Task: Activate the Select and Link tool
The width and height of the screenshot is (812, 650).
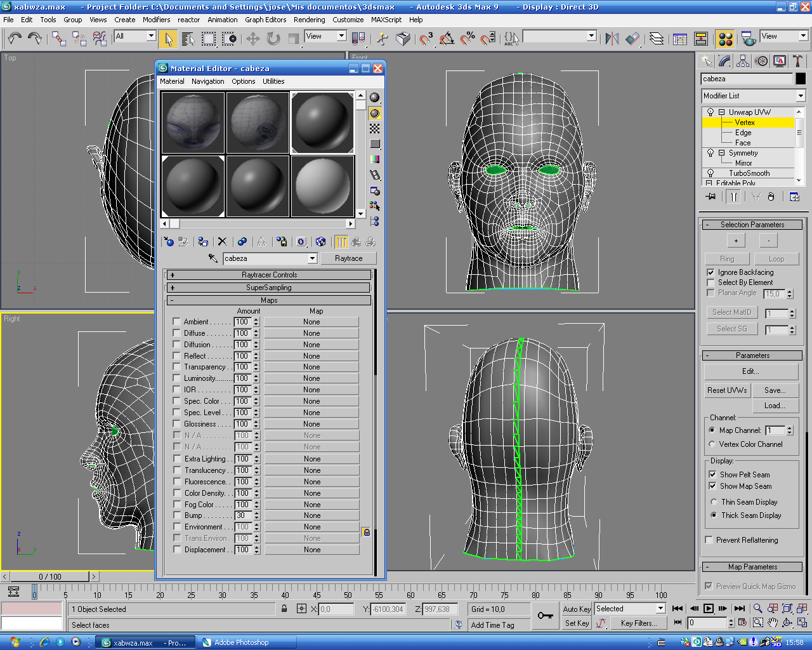Action: pos(59,39)
